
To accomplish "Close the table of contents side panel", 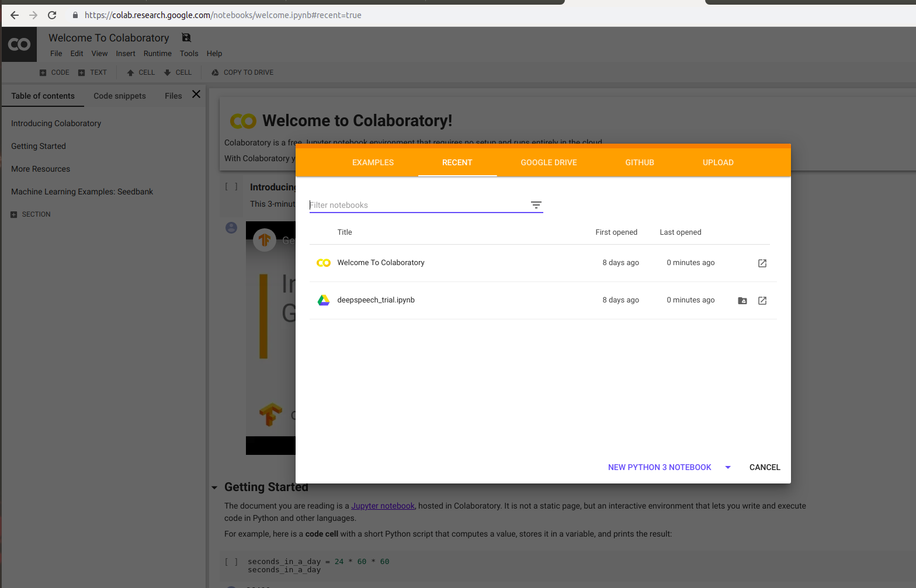I will click(x=196, y=94).
